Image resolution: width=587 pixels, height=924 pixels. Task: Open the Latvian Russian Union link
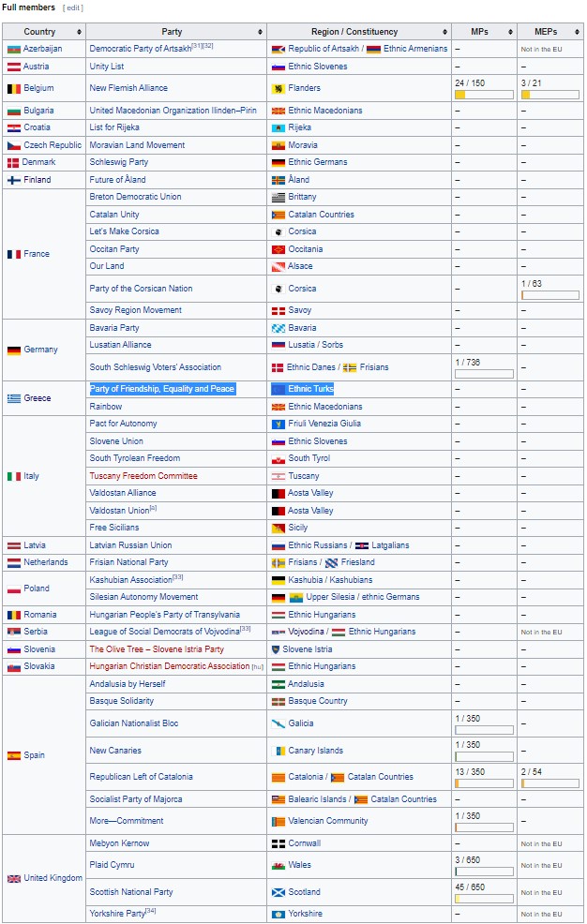pos(131,545)
